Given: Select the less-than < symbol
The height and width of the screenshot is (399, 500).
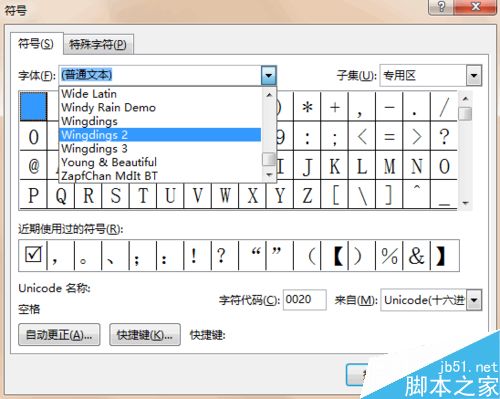Looking at the screenshot, I should click(x=362, y=136).
